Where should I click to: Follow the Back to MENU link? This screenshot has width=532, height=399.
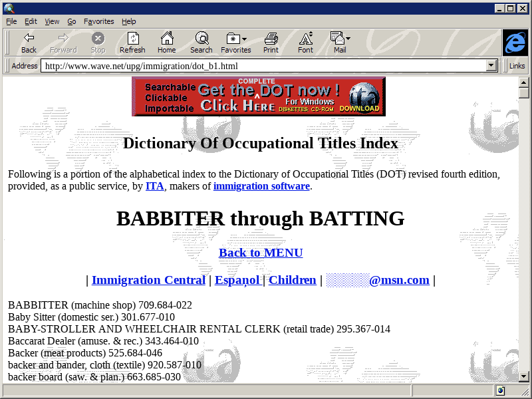[261, 253]
